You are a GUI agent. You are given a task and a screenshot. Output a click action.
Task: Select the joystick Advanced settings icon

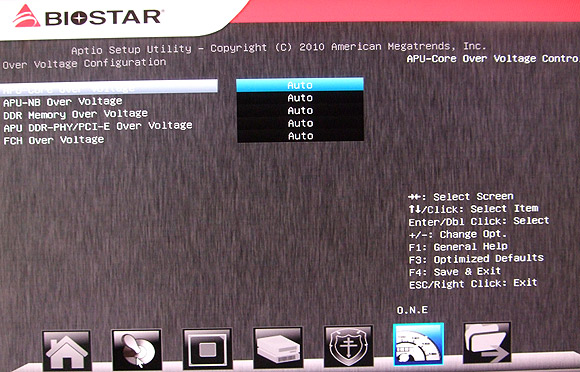pos(137,349)
